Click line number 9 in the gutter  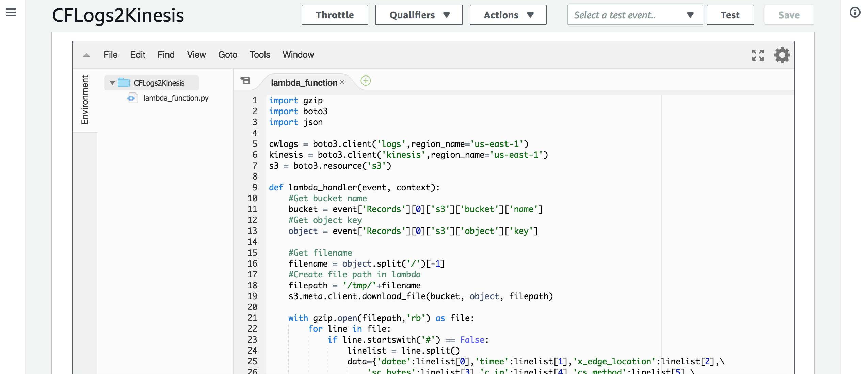pyautogui.click(x=255, y=187)
